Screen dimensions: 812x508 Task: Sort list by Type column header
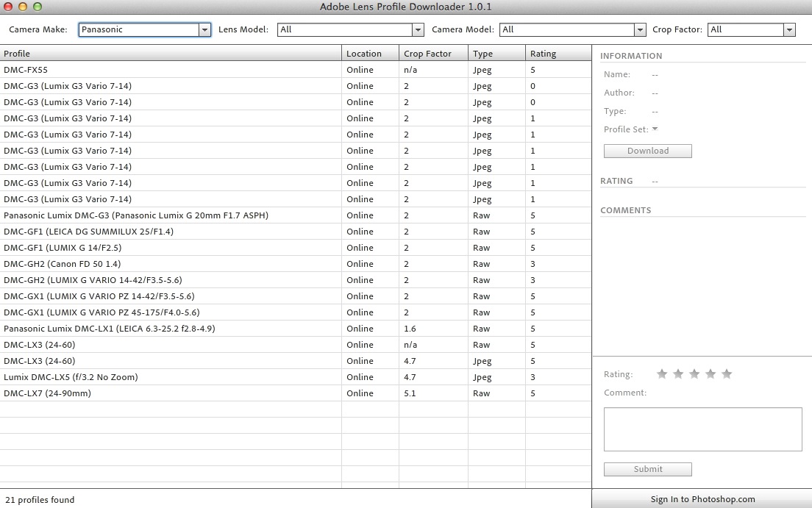point(496,54)
